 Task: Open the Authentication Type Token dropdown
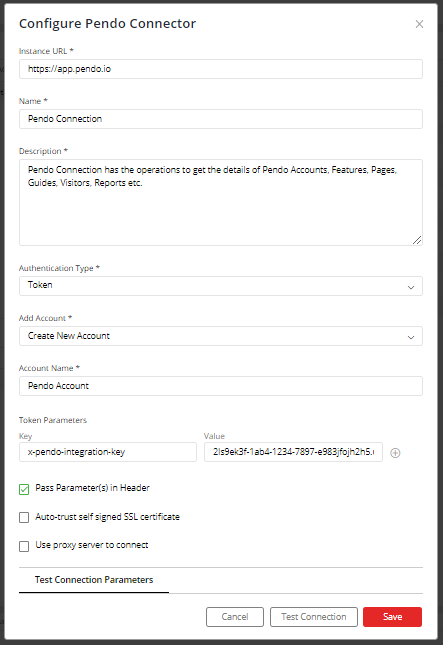point(221,286)
